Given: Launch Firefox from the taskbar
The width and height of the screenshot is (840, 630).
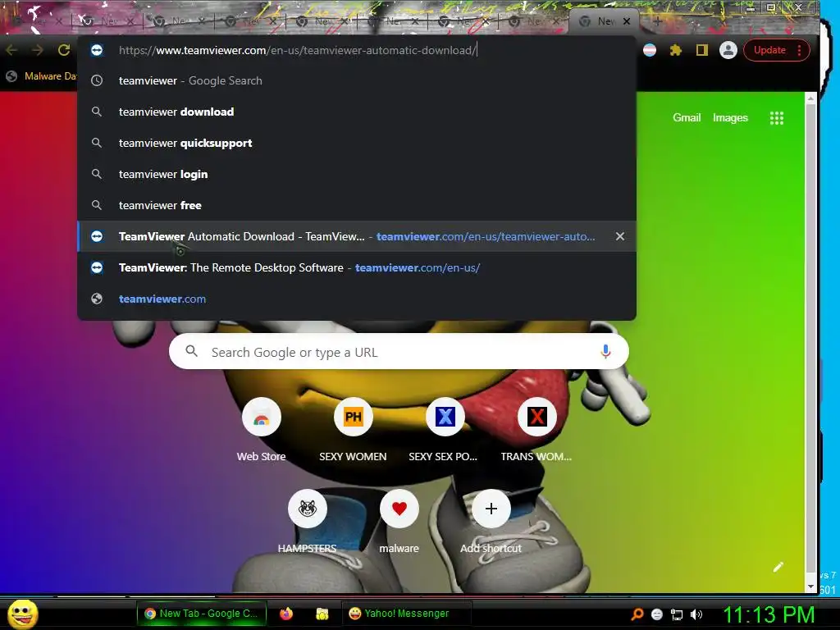Looking at the screenshot, I should [286, 614].
